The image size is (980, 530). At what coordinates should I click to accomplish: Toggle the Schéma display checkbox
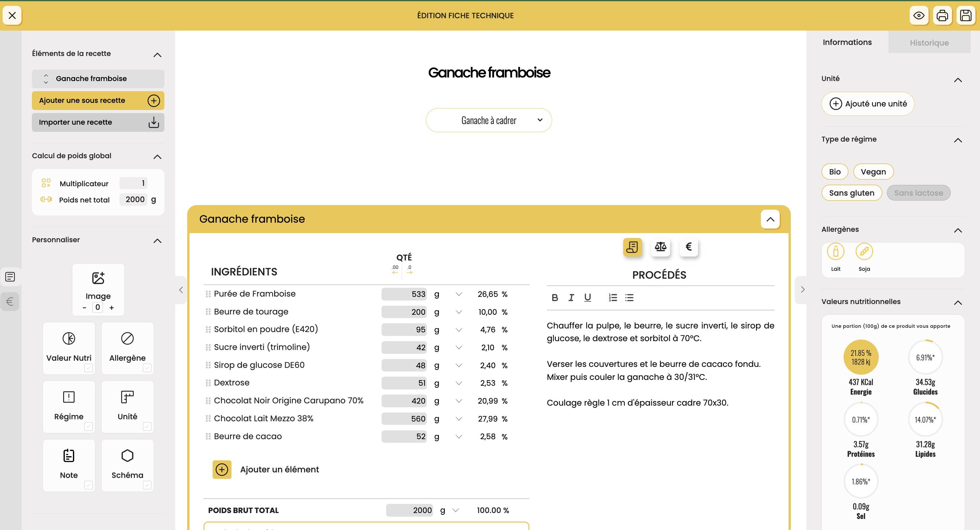click(x=147, y=485)
